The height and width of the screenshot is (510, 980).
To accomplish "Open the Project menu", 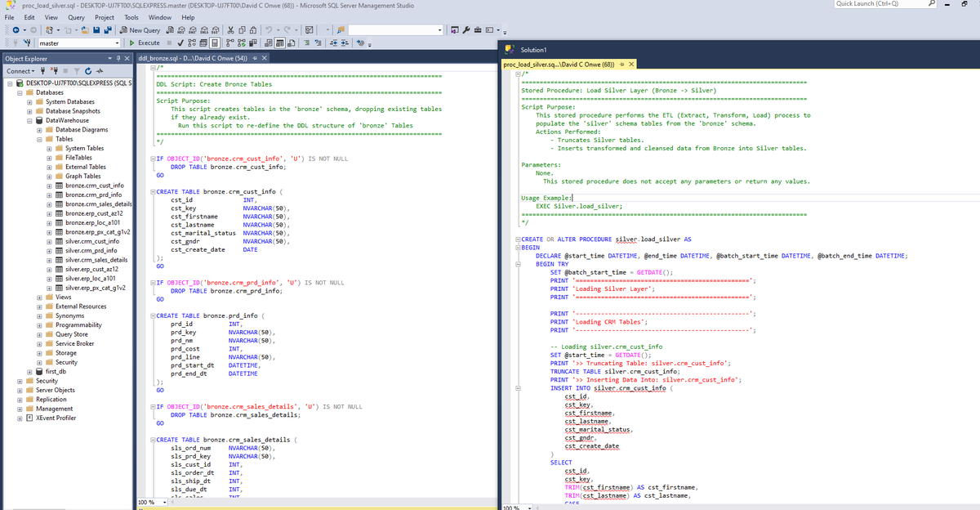I will pyautogui.click(x=105, y=17).
